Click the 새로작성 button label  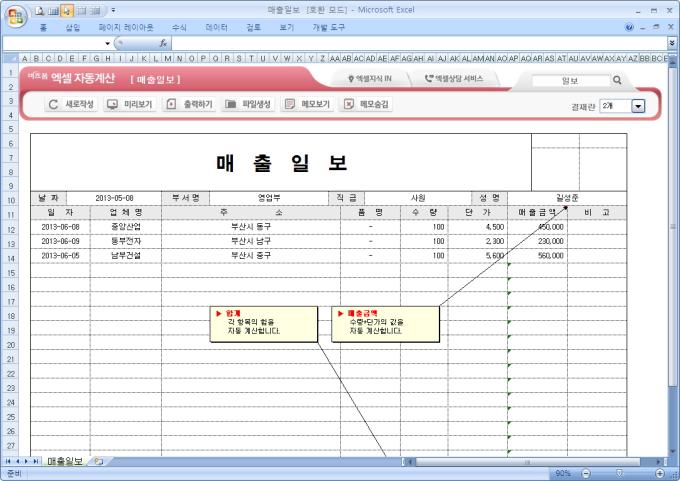(79, 105)
